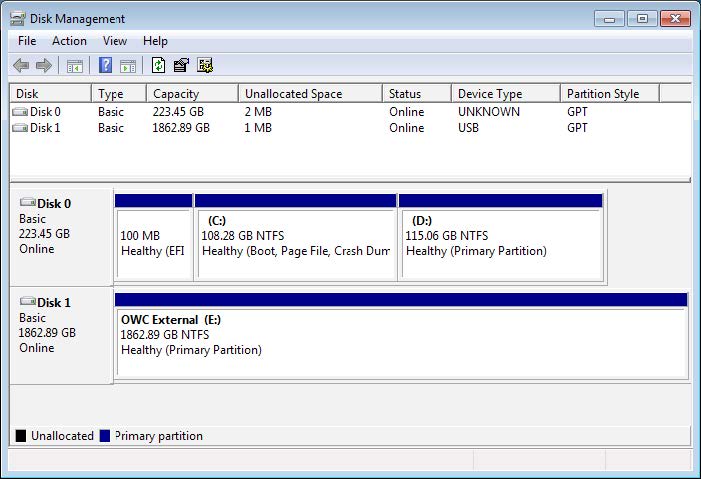Screen dimensions: 701x479
Task: Sort by Unallocated Space column header
Action: click(x=310, y=93)
